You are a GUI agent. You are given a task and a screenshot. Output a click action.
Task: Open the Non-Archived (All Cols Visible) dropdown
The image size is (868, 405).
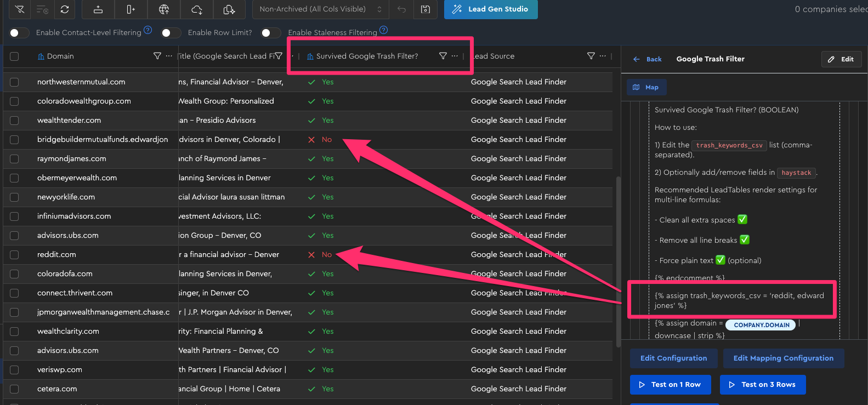(320, 9)
